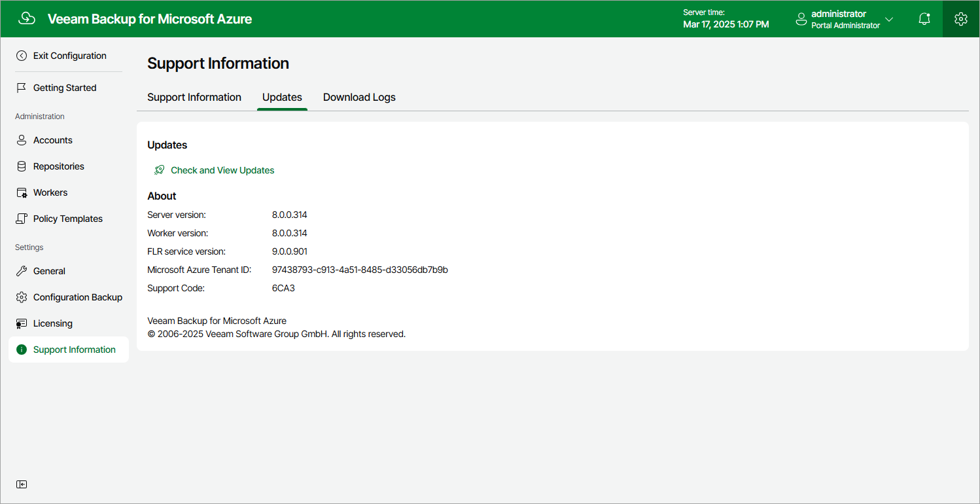Screen dimensions: 980x504
Task: Click the Administration section label in the sidebar
Action: [x=40, y=117]
